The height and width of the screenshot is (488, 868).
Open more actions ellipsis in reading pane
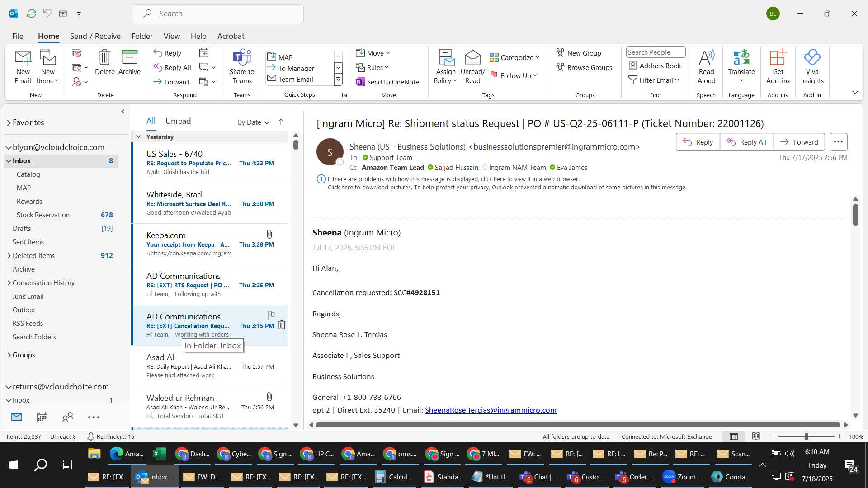coord(838,142)
